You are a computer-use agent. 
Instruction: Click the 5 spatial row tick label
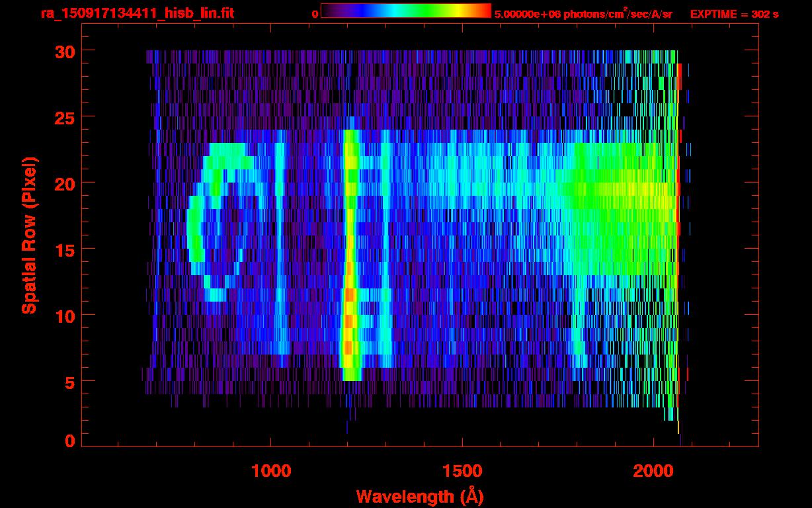click(69, 381)
